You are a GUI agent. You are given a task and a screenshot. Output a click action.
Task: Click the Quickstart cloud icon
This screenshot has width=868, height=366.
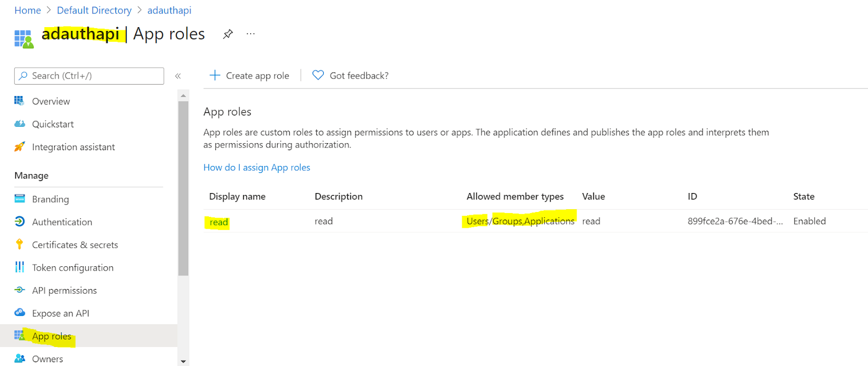[x=20, y=124]
